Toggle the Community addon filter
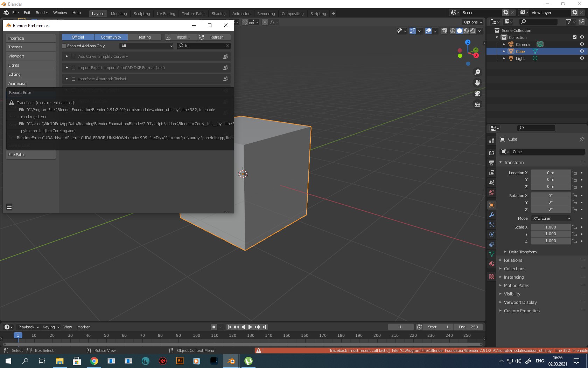Screen dimensions: 588x368 coord(111,37)
